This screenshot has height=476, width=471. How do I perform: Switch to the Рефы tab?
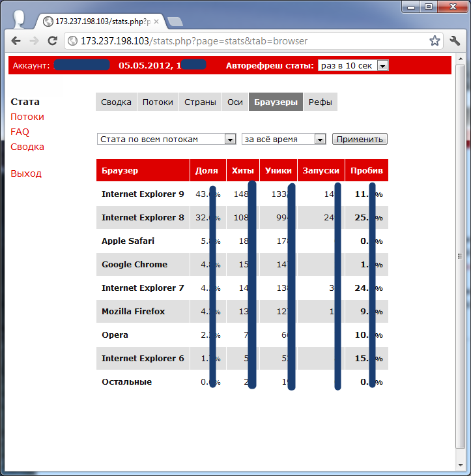[321, 102]
